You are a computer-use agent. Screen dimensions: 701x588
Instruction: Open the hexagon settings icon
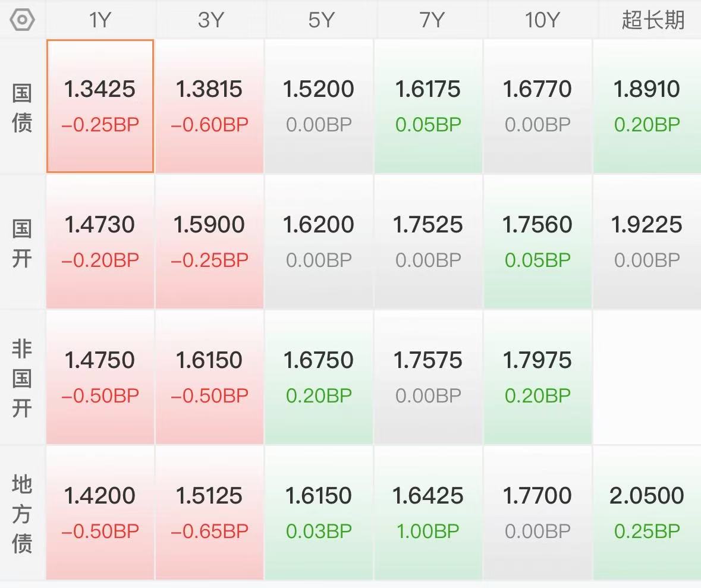(x=22, y=20)
